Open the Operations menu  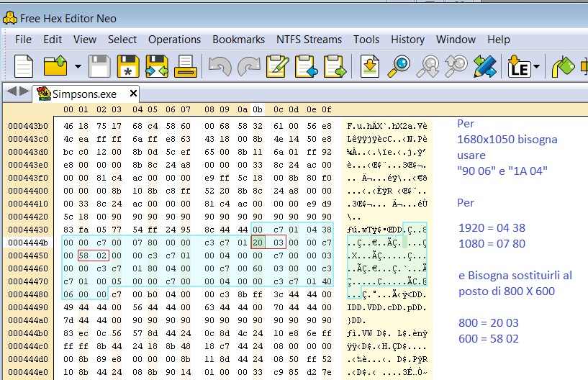[x=174, y=40]
